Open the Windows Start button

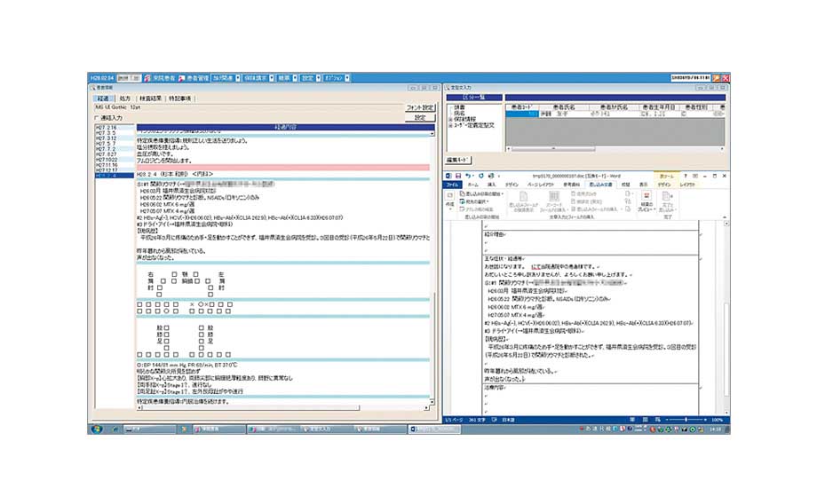click(95, 429)
